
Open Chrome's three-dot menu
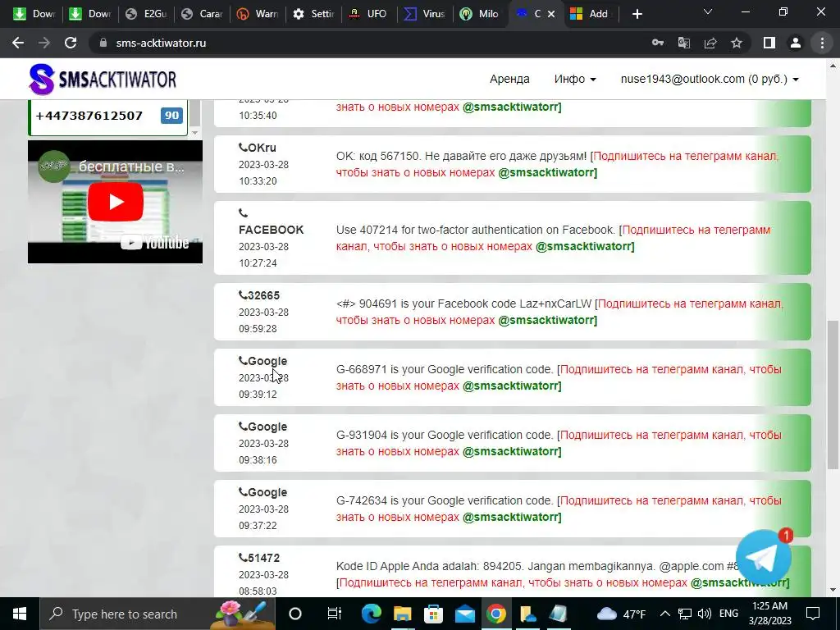[822, 43]
